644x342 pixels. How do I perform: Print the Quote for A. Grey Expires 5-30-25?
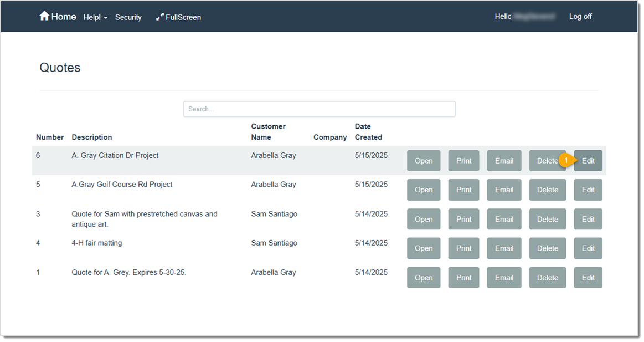click(x=463, y=278)
